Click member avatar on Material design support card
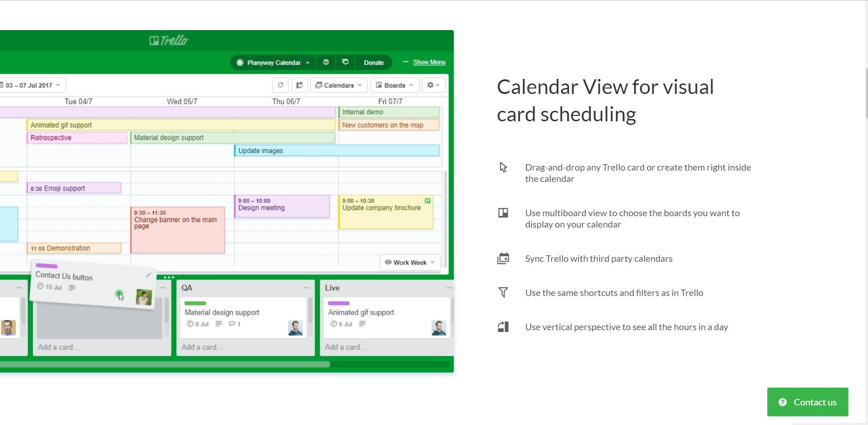 point(295,328)
